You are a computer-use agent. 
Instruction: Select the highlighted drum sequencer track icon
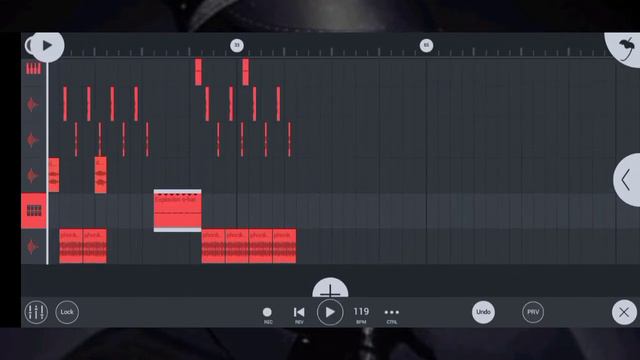[x=33, y=211]
